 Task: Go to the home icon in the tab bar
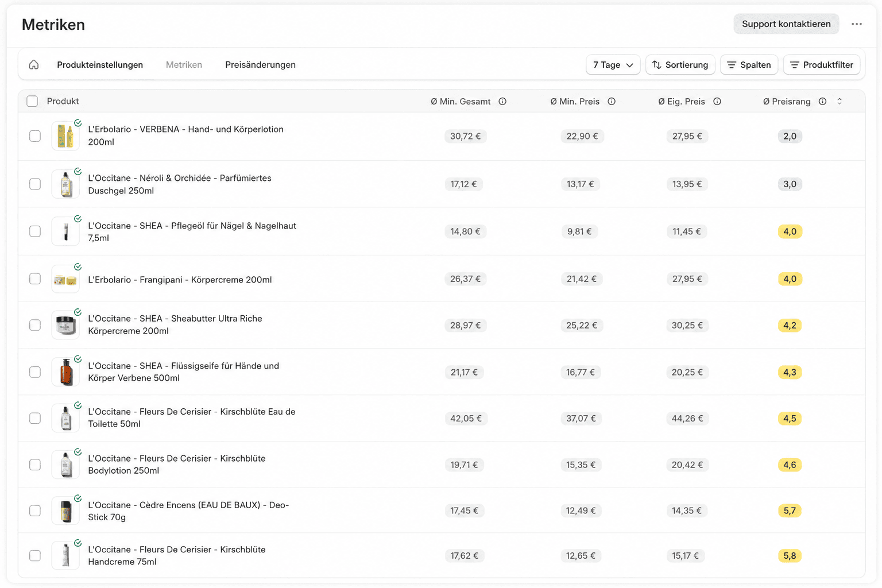tap(34, 65)
